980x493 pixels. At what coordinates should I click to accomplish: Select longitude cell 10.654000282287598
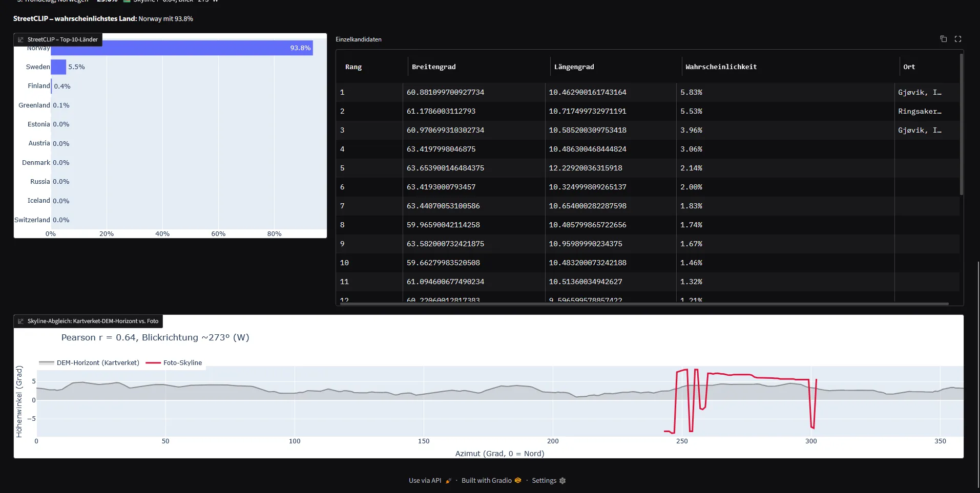point(611,206)
